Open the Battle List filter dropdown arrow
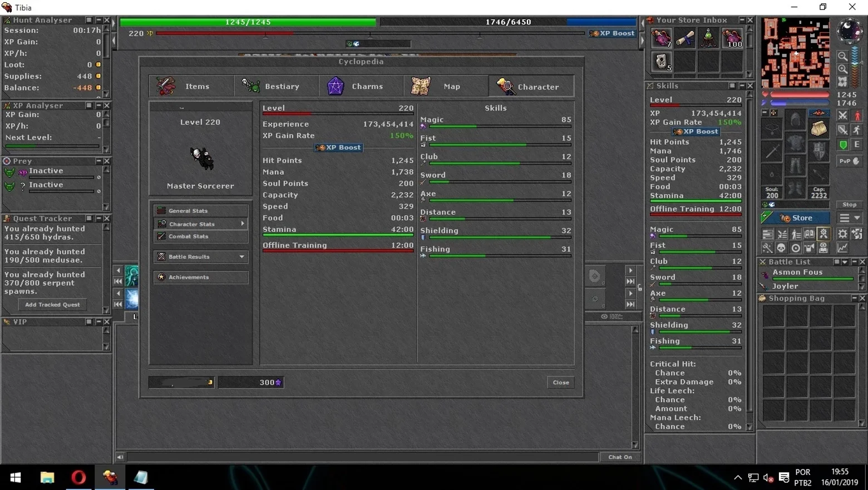The height and width of the screenshot is (490, 868). click(x=845, y=262)
